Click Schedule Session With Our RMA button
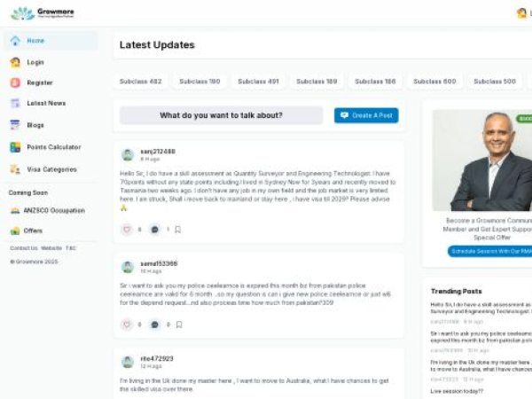Screen dimensions: 532x399 (490, 251)
